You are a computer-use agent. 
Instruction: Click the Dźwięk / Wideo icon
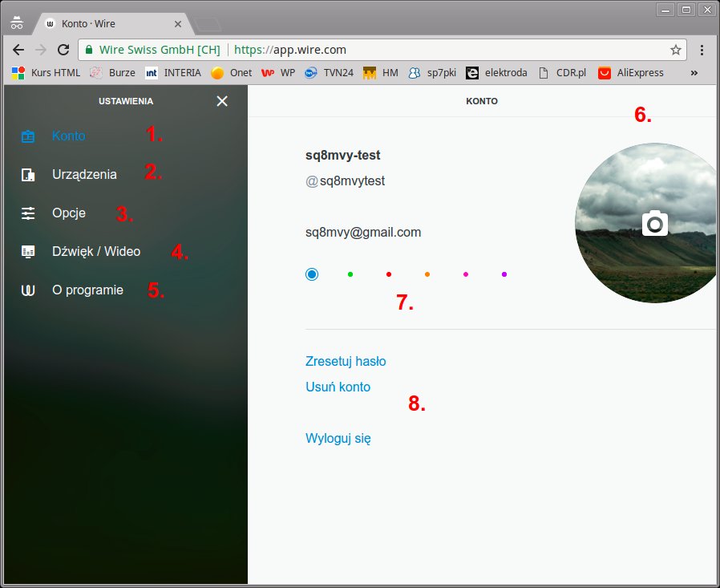[x=28, y=252]
